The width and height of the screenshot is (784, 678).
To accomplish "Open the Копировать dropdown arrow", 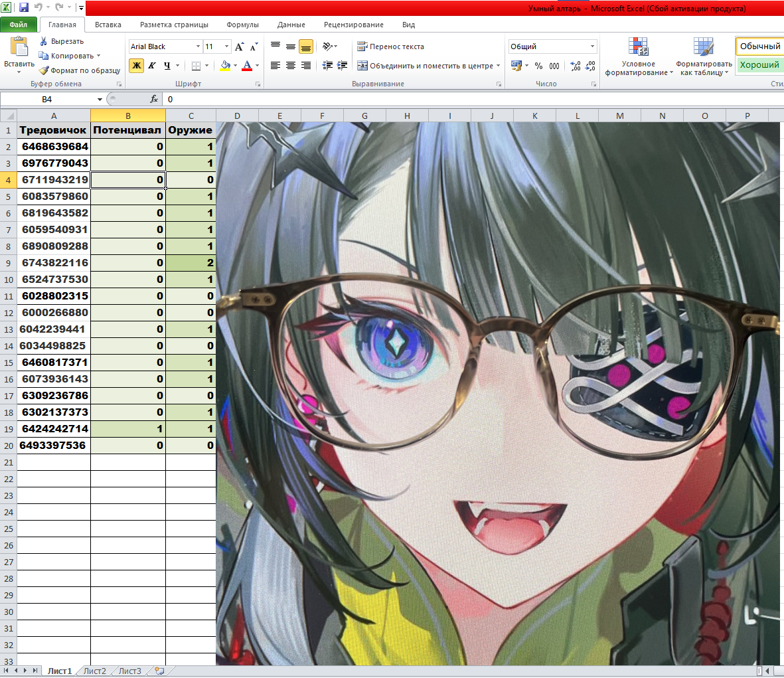I will (x=98, y=56).
